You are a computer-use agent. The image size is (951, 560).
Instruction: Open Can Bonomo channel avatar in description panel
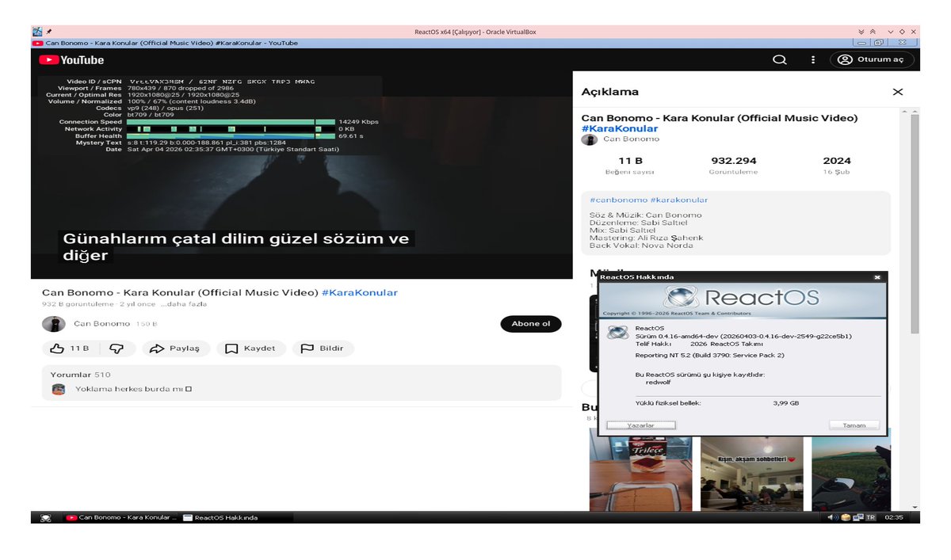(x=589, y=139)
